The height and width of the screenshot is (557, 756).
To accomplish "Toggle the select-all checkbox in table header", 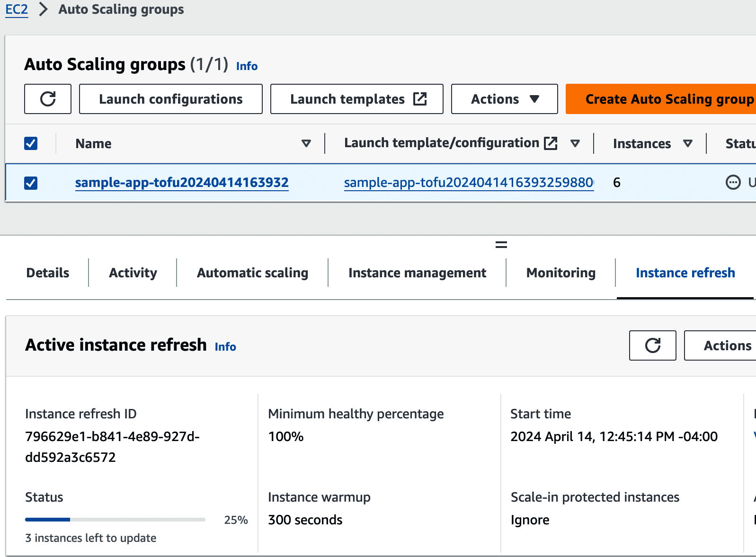I will (31, 143).
